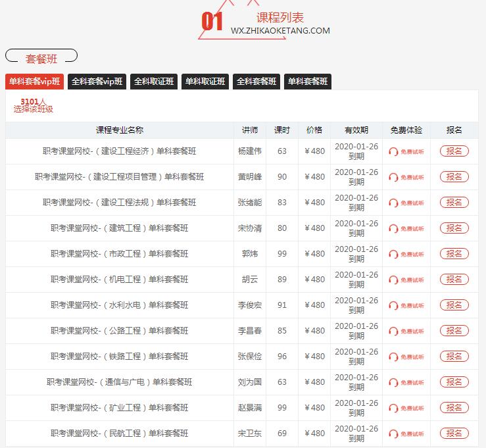Sign up for 建设工程法规 course
The width and height of the screenshot is (486, 448).
point(454,203)
